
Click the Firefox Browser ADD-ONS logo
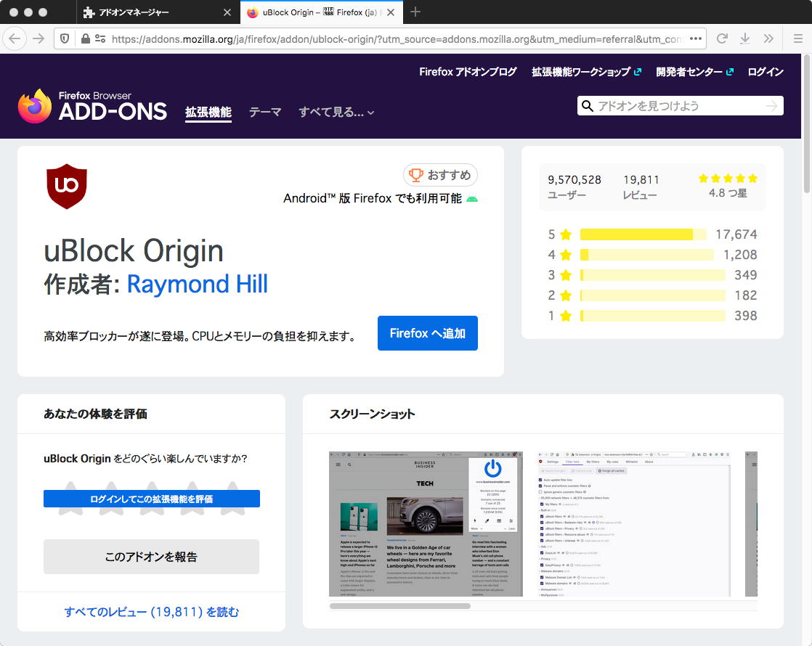coord(92,106)
